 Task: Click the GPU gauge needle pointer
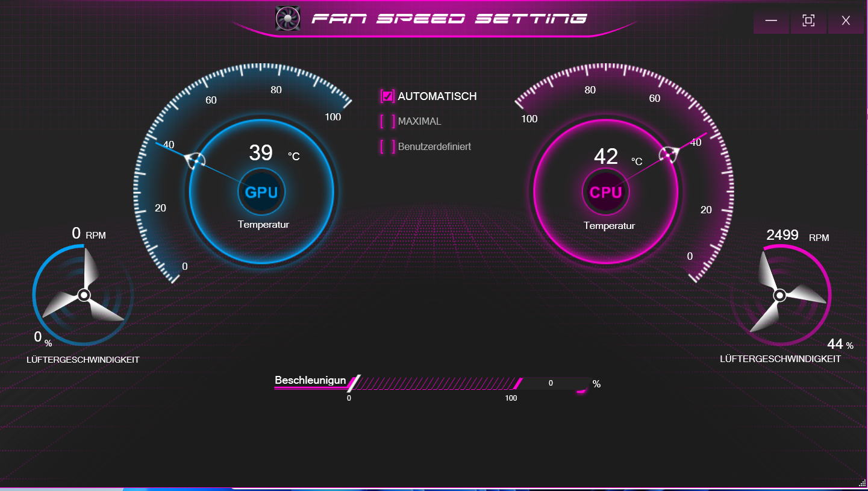(195, 161)
